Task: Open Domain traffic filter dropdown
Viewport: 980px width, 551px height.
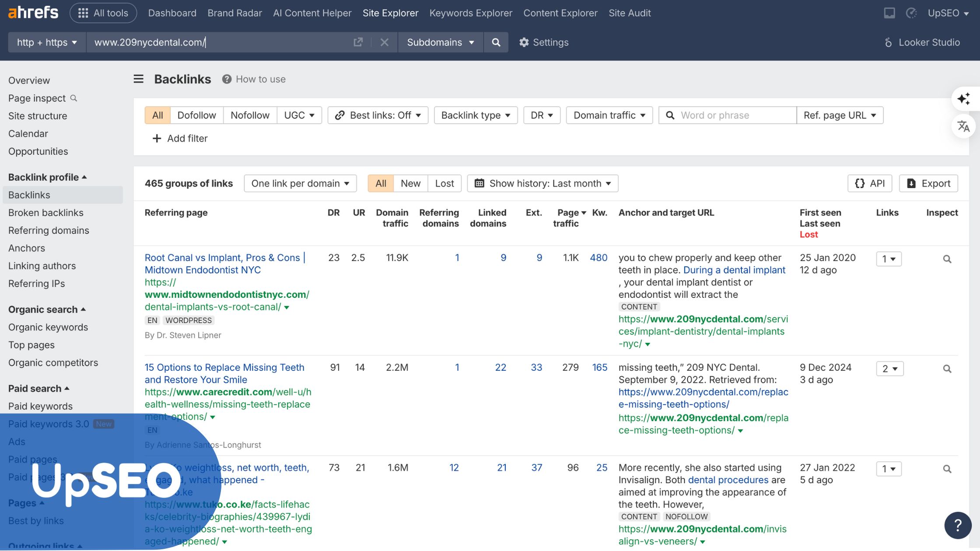Action: click(x=609, y=115)
